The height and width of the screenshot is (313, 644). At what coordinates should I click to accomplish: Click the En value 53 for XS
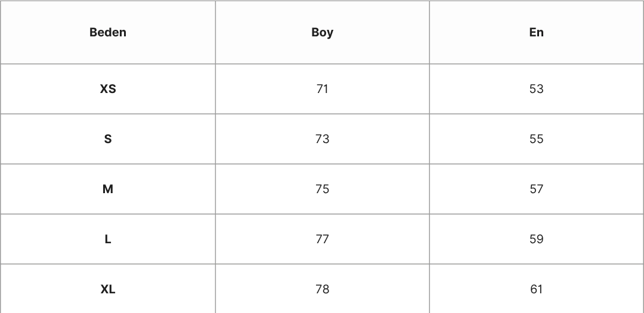pos(536,89)
